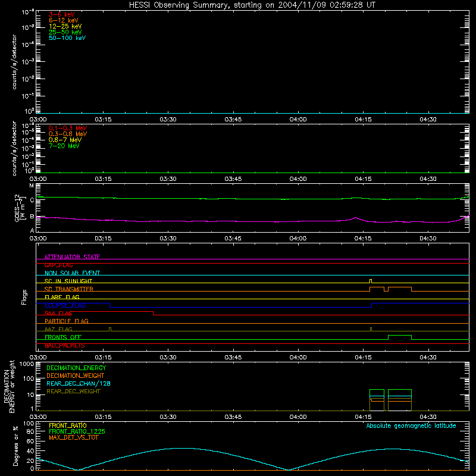
Task: Select the PARTICLE_FLAG label
Action: point(67,321)
